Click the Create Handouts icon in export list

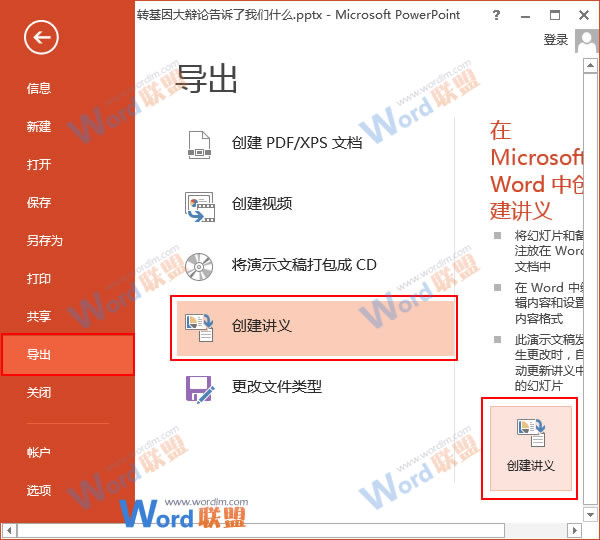(199, 327)
